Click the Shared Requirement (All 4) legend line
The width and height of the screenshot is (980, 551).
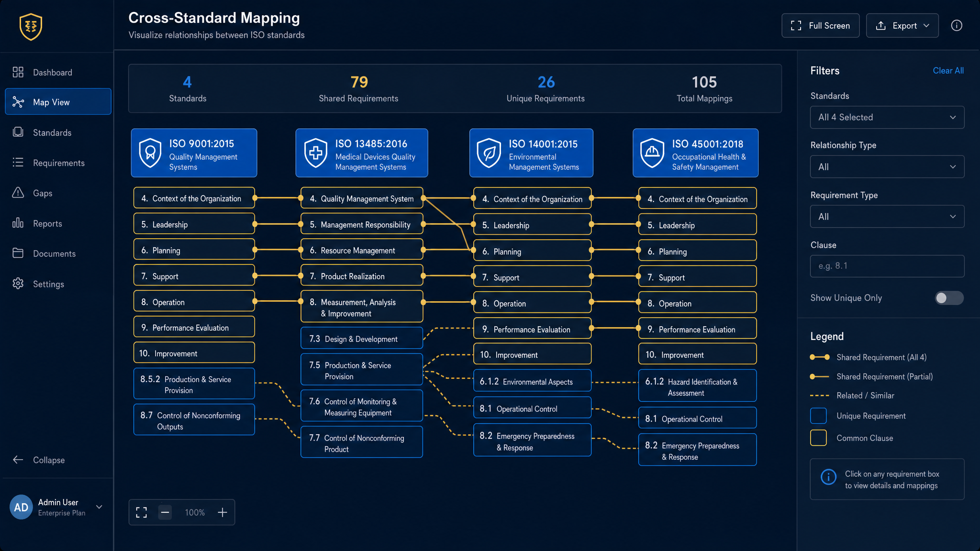pyautogui.click(x=819, y=357)
